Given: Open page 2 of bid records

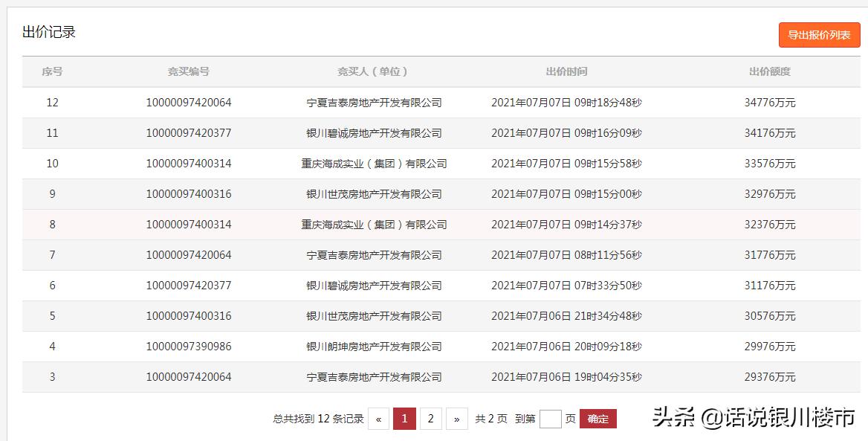Looking at the screenshot, I should click(431, 419).
